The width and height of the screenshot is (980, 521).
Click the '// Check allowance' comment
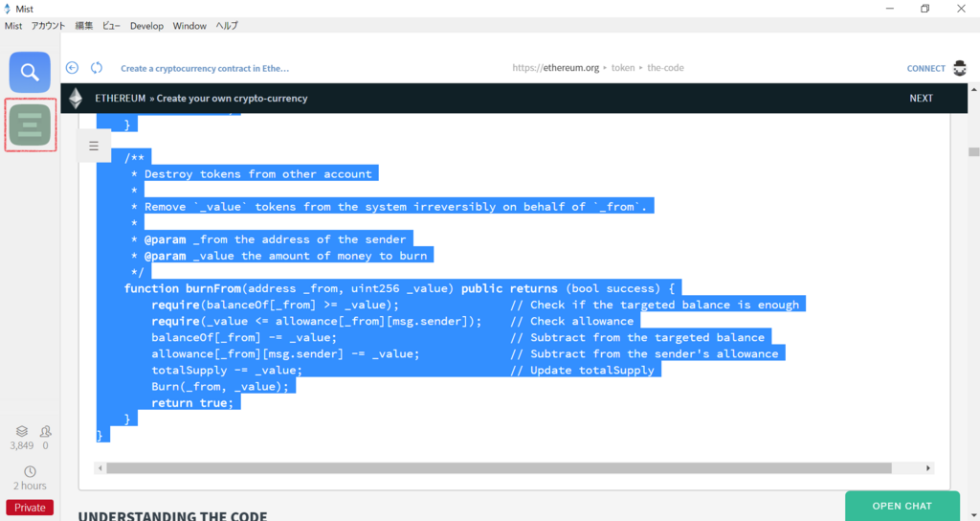[572, 321]
